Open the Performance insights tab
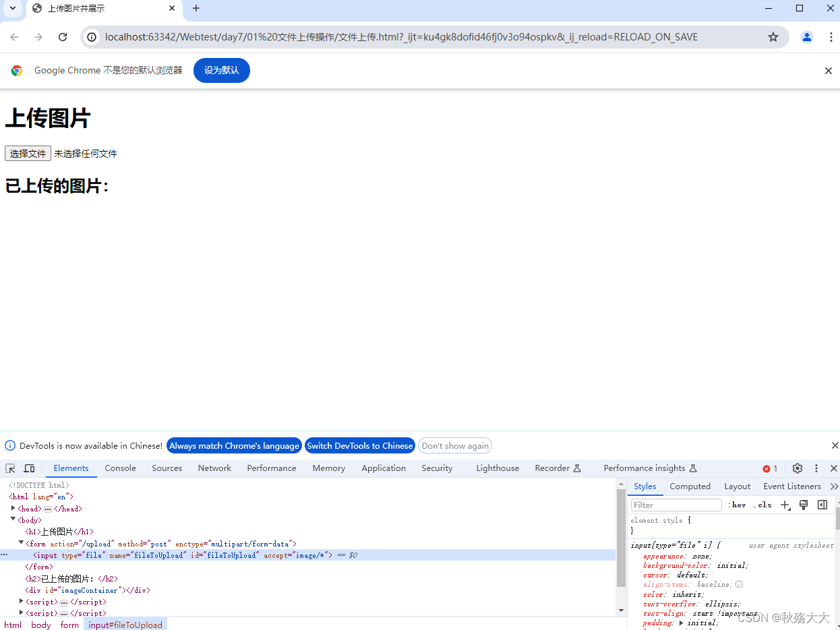The image size is (840, 630). (x=650, y=468)
